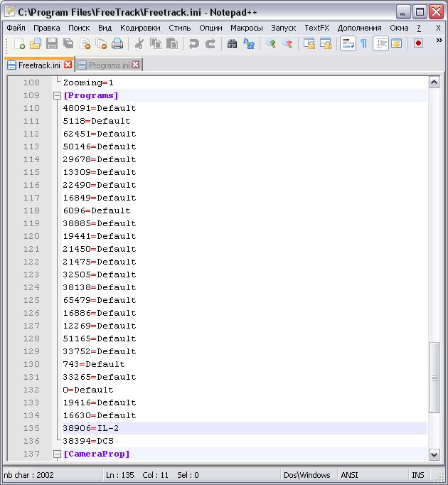Open the Опции menu

(x=210, y=28)
